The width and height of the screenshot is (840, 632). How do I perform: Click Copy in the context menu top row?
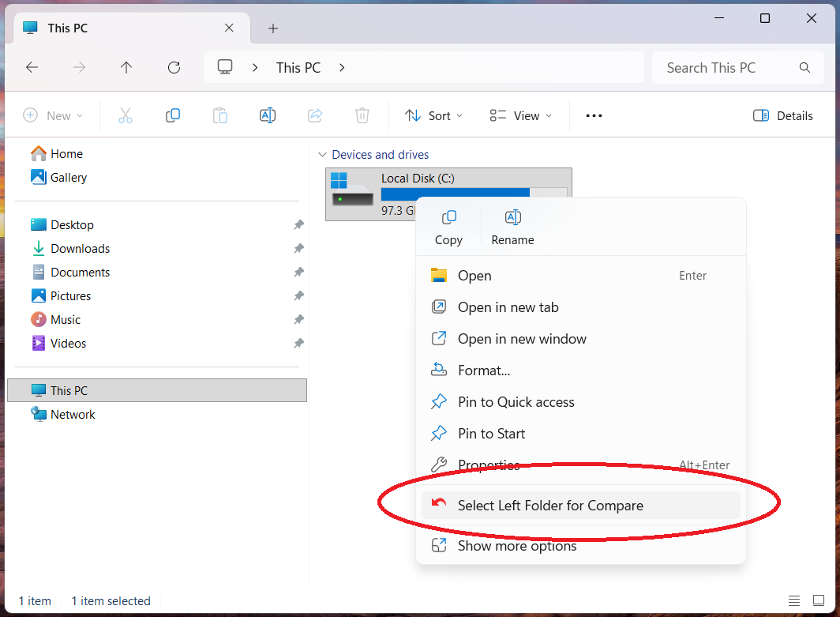448,228
